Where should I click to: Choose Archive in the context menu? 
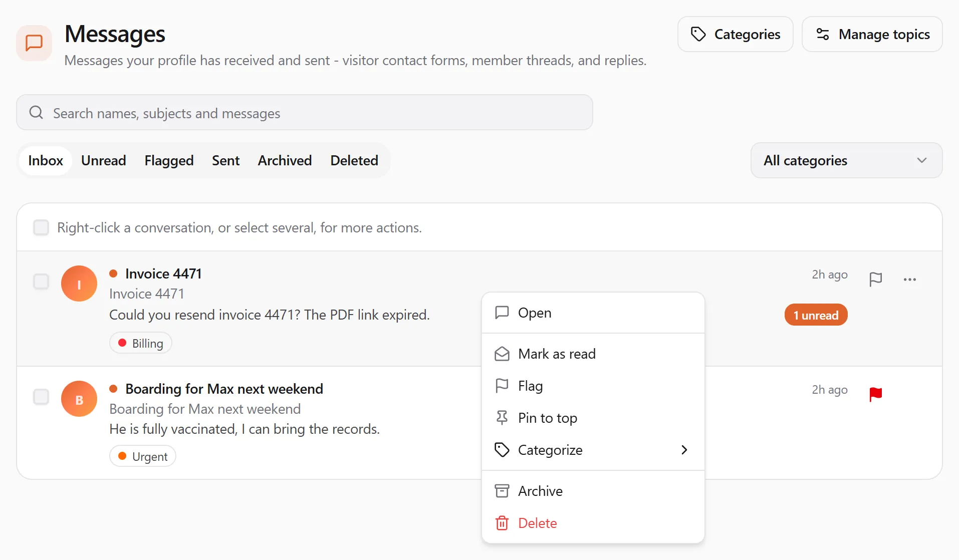(593, 491)
